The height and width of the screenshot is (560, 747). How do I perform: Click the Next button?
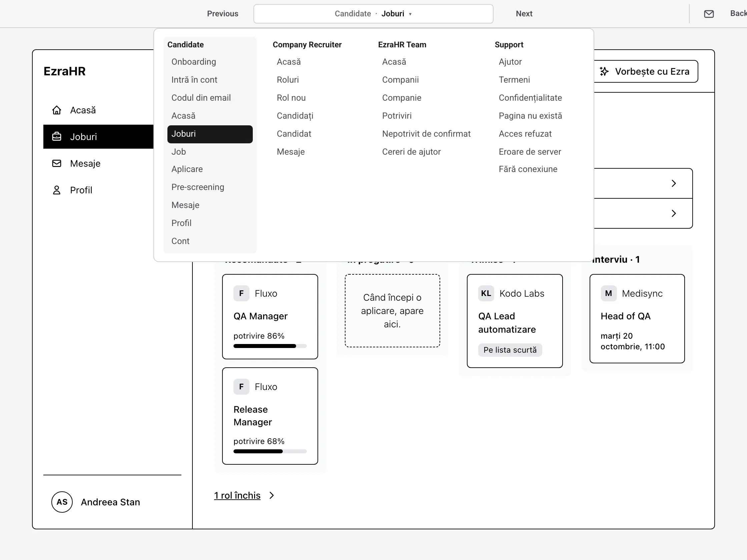[524, 14]
